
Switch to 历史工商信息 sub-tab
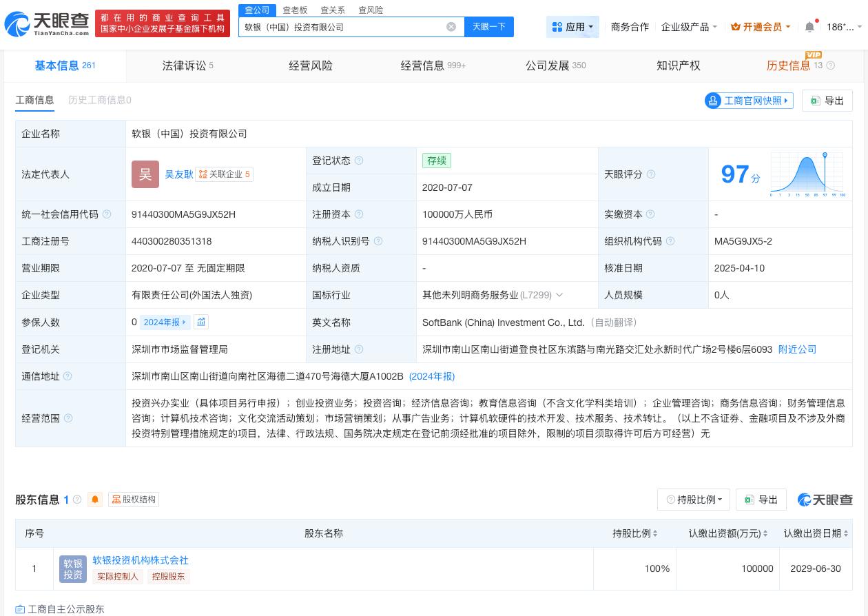coord(100,100)
